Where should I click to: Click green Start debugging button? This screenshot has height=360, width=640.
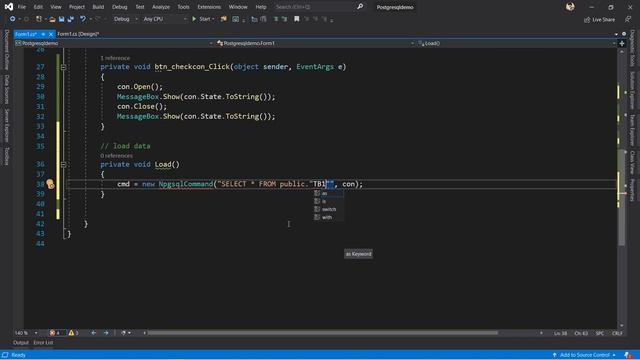pyautogui.click(x=203, y=19)
